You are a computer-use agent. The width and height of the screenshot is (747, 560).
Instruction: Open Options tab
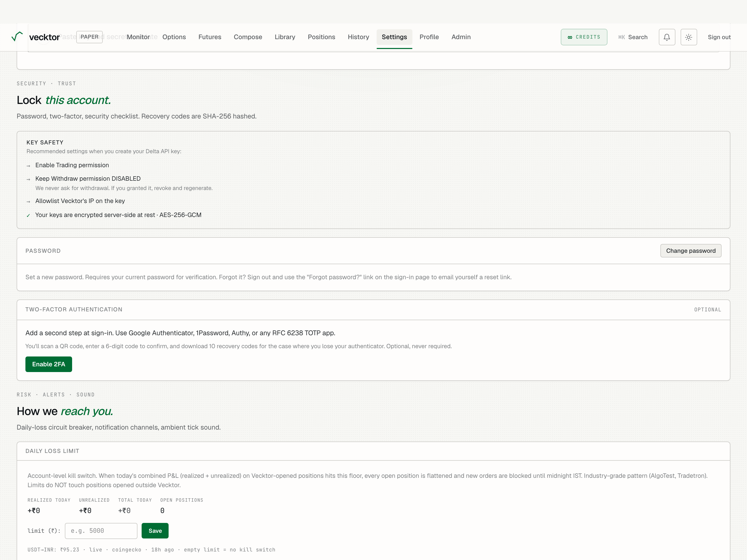coord(174,37)
